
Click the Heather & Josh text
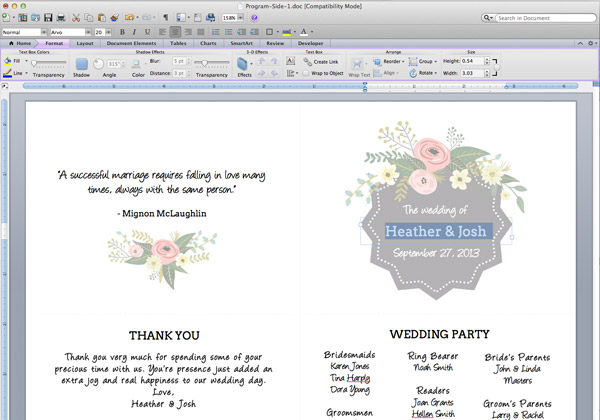(435, 231)
